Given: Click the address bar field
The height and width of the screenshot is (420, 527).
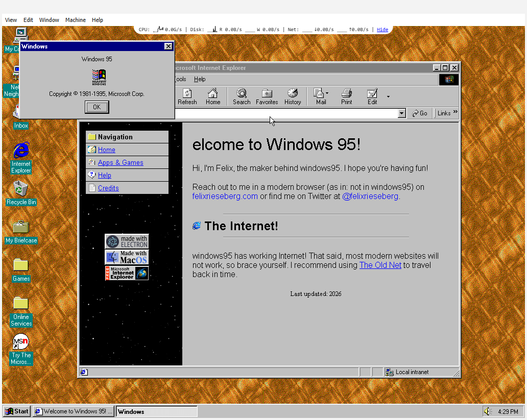Looking at the screenshot, I should tap(286, 113).
